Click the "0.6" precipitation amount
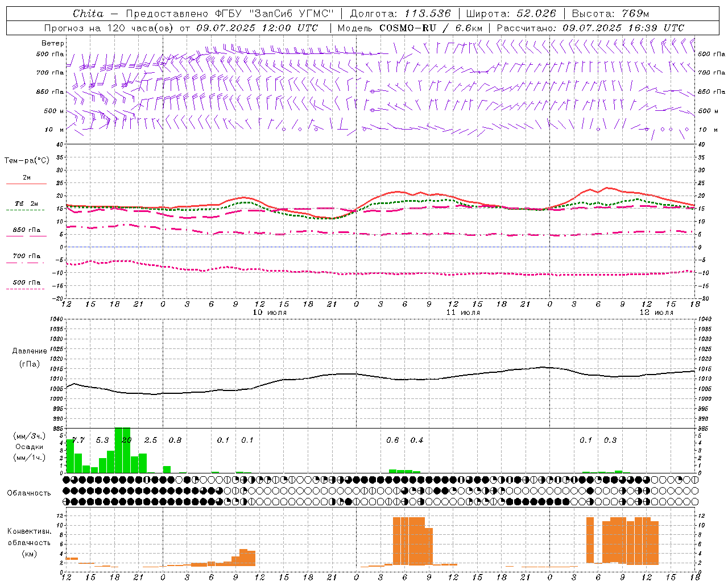The width and height of the screenshot is (728, 582). (392, 440)
